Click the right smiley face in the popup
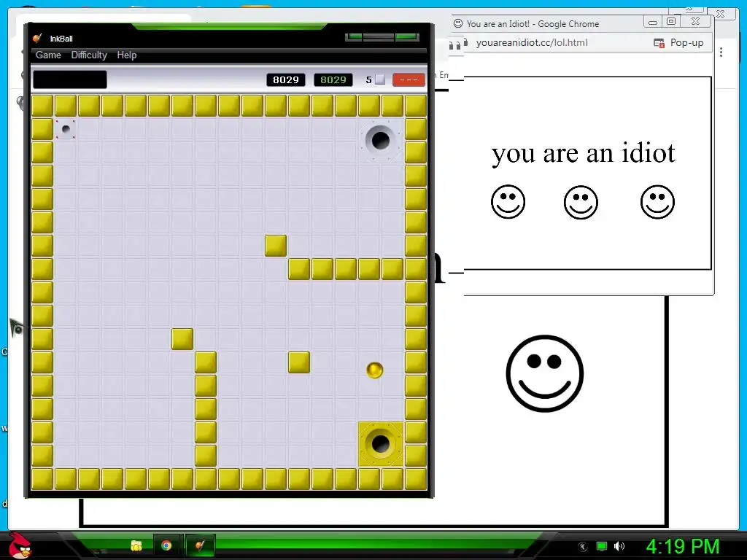Viewport: 747px width, 560px height. coord(657,202)
